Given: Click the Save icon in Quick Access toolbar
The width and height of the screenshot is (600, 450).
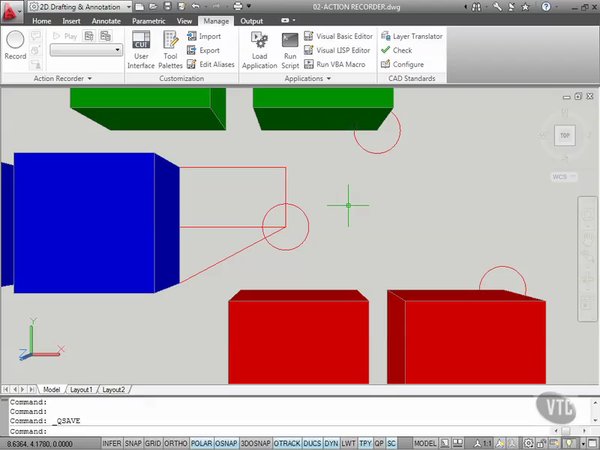Looking at the screenshot, I should (x=167, y=7).
